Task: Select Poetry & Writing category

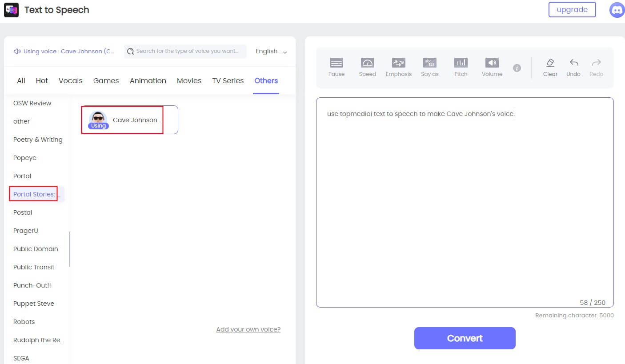Action: (x=38, y=140)
